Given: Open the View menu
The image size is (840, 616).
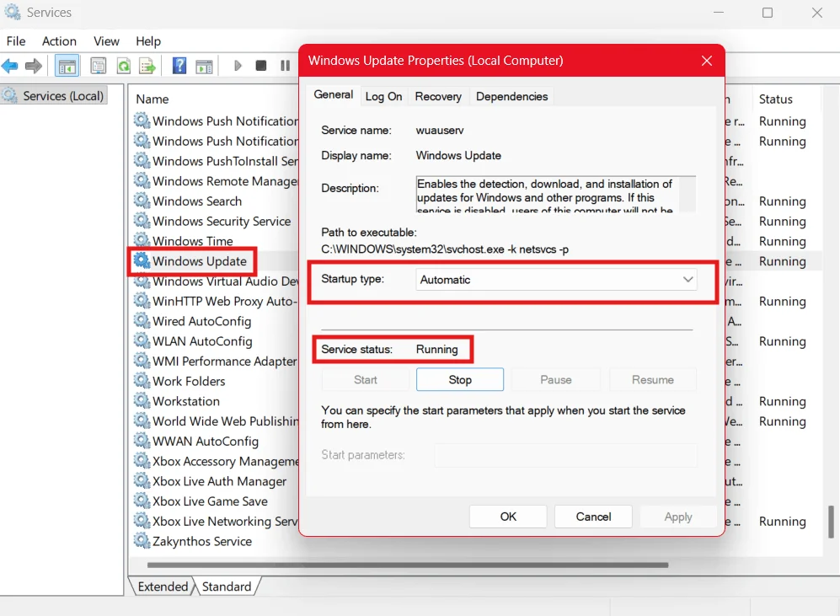Looking at the screenshot, I should pyautogui.click(x=107, y=41).
